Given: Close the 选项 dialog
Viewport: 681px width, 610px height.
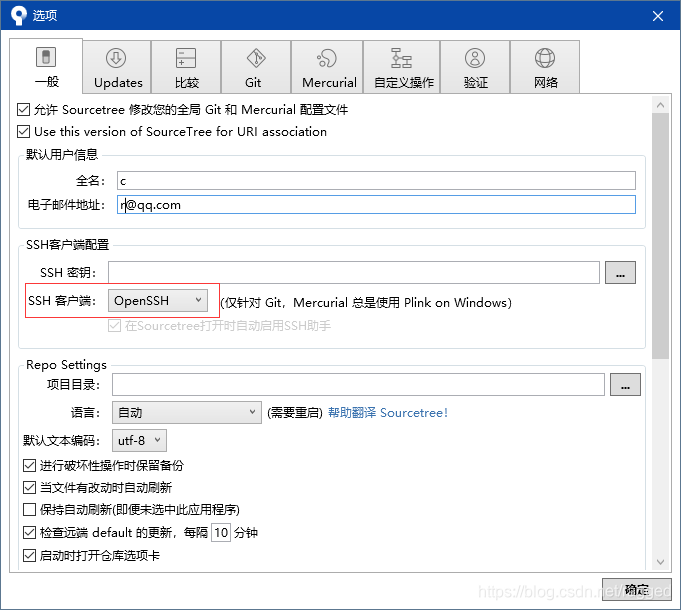Looking at the screenshot, I should 658,16.
